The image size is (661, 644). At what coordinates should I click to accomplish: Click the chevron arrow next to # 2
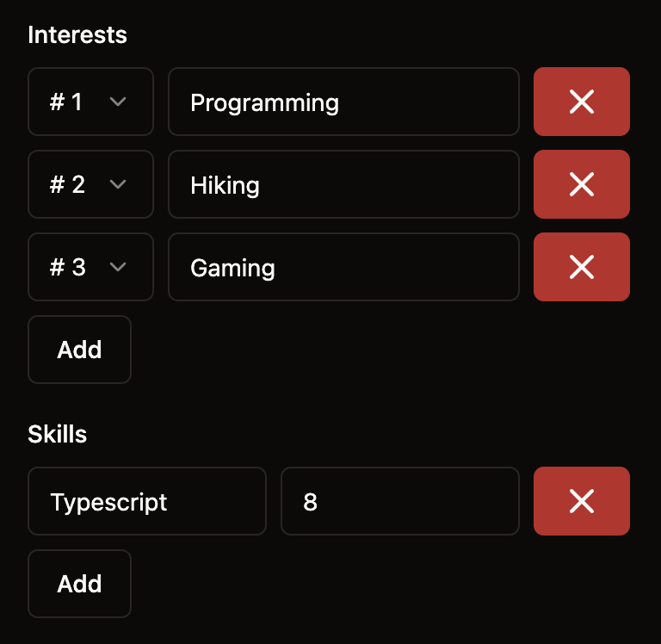(x=118, y=184)
